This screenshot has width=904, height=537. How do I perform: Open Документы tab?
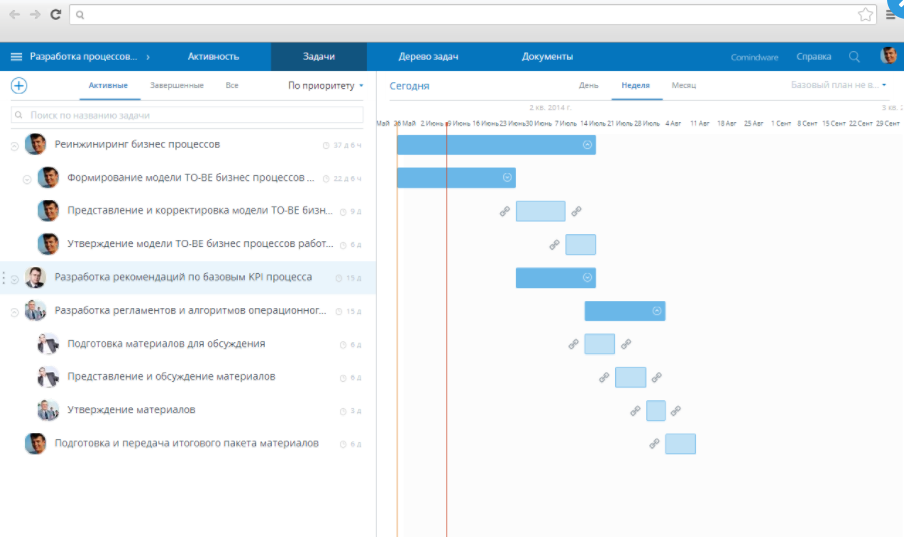[547, 57]
